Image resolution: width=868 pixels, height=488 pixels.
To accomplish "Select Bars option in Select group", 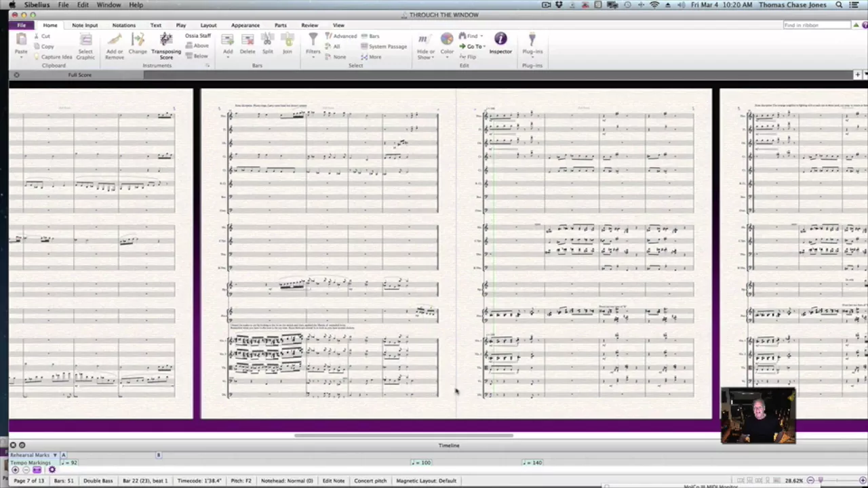I will click(370, 36).
